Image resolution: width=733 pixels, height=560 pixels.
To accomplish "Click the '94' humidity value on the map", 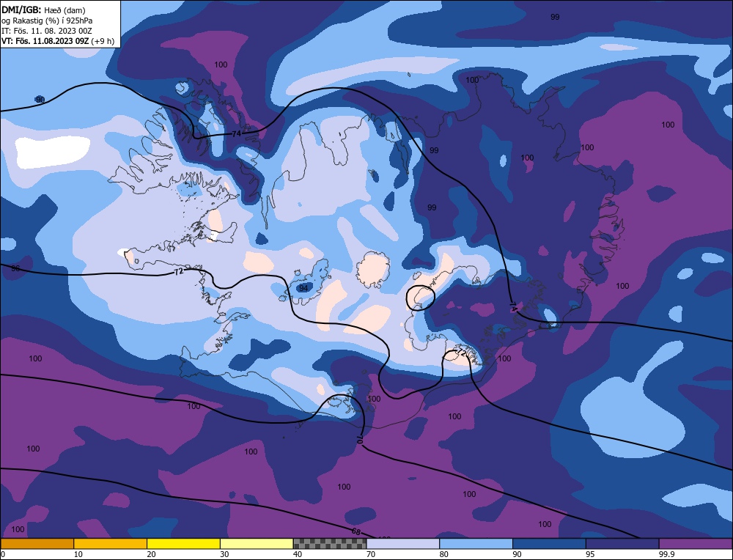I will pyautogui.click(x=304, y=288).
